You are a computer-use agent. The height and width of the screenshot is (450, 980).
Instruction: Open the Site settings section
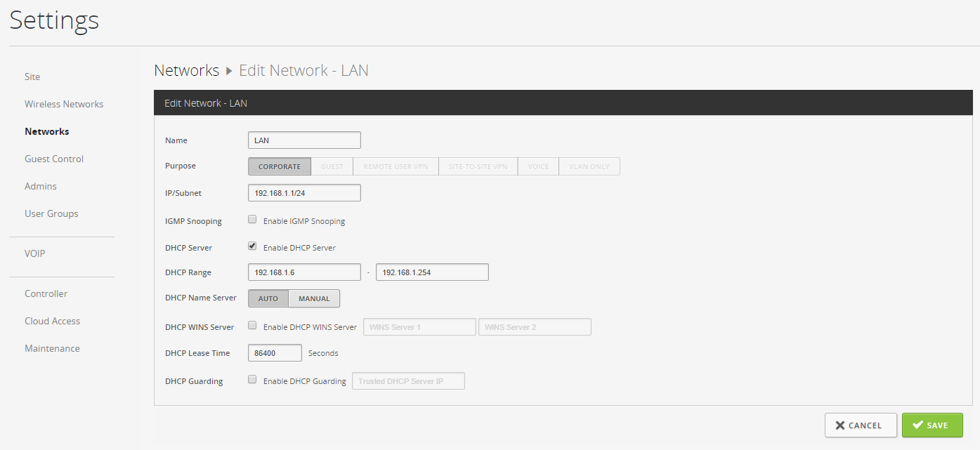click(32, 77)
